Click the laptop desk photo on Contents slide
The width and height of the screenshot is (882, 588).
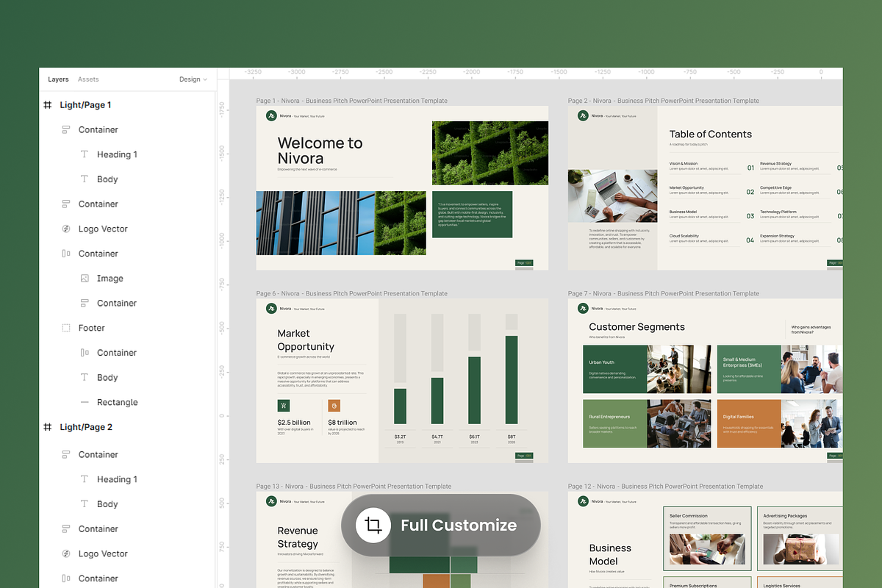point(612,196)
